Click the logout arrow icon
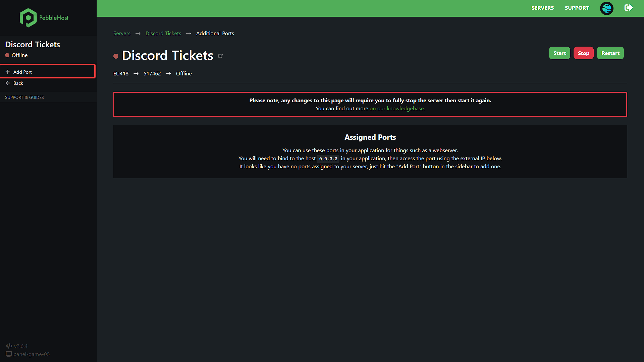 click(x=629, y=8)
